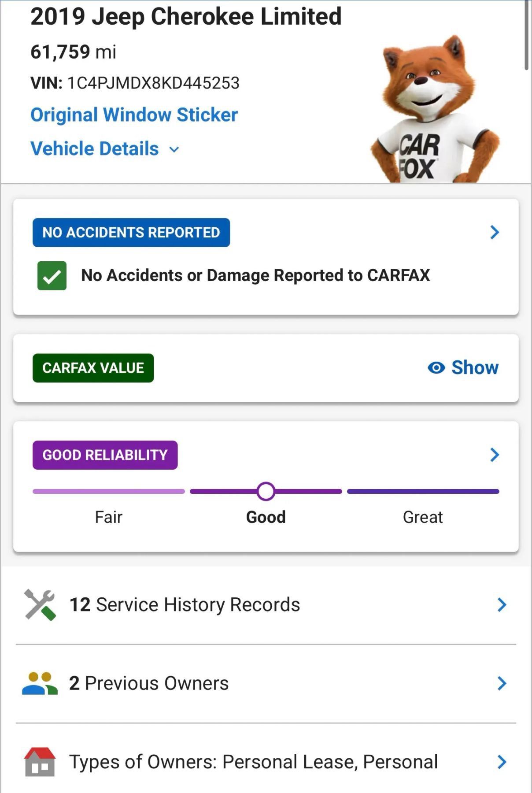The height and width of the screenshot is (793, 532).
Task: Open accident details with the blue chevron
Action: click(495, 232)
